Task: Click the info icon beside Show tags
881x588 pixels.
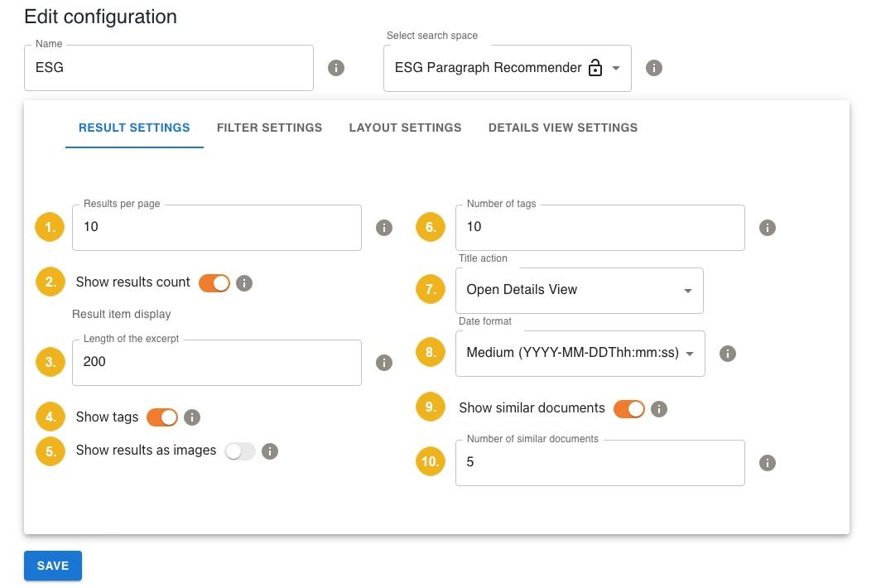Action: click(192, 417)
